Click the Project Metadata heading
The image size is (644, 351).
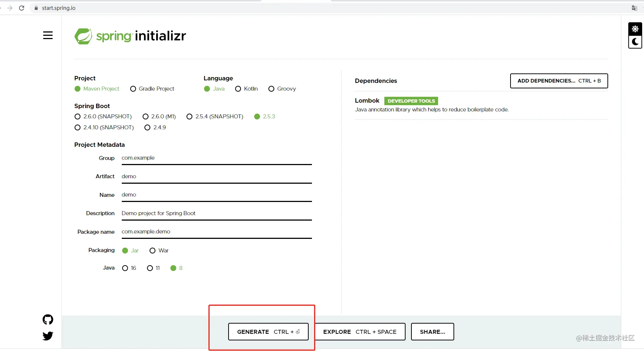tap(99, 145)
